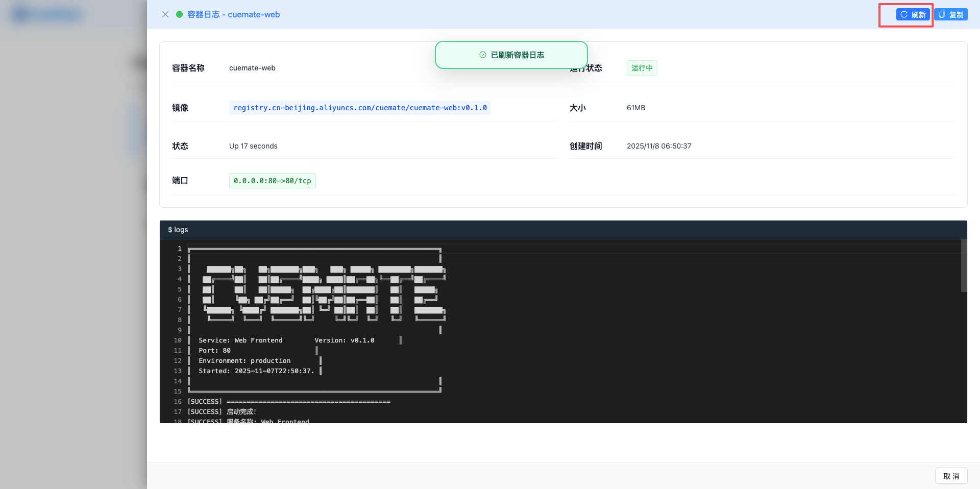Click line number 1 in log gutter
Viewport: 980px width, 489px height.
point(179,249)
